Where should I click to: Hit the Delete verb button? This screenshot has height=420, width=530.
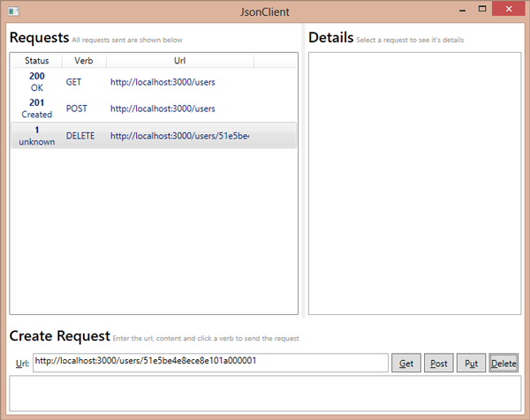tap(503, 364)
